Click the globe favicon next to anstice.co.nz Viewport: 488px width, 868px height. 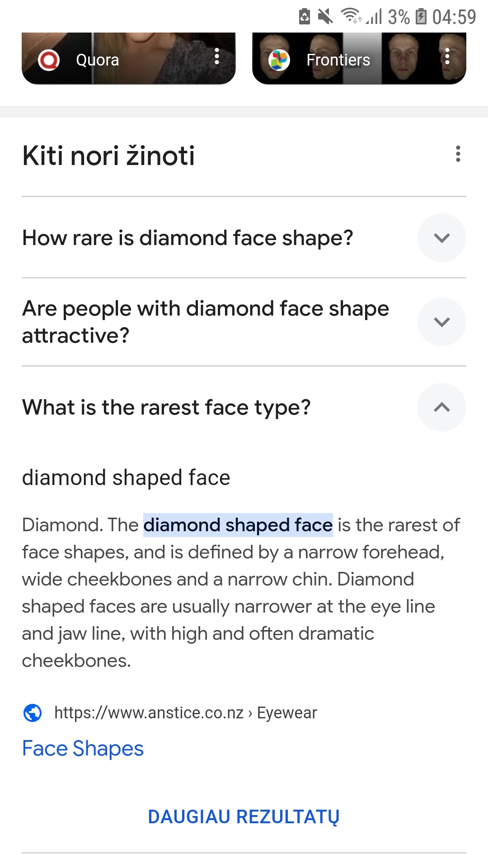pyautogui.click(x=32, y=712)
